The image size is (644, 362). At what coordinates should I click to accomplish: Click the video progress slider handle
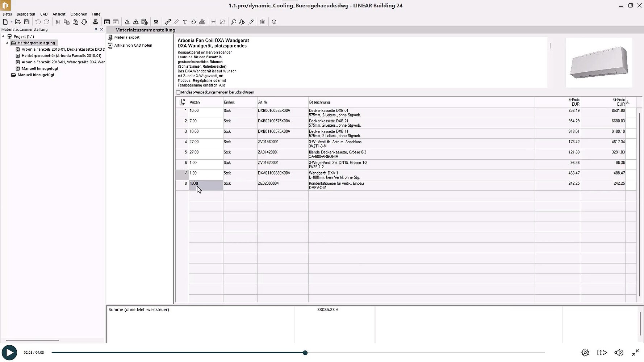tap(305, 353)
